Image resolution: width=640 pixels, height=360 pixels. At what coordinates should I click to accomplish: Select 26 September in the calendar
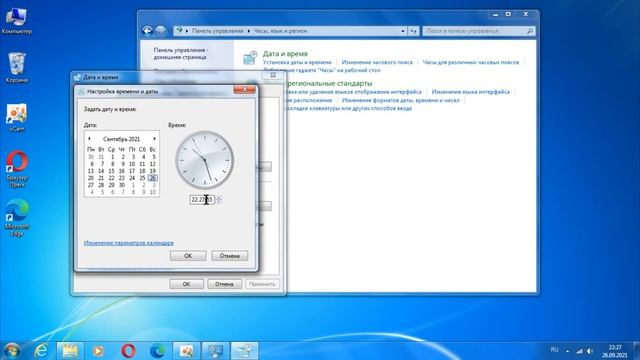[x=152, y=178]
